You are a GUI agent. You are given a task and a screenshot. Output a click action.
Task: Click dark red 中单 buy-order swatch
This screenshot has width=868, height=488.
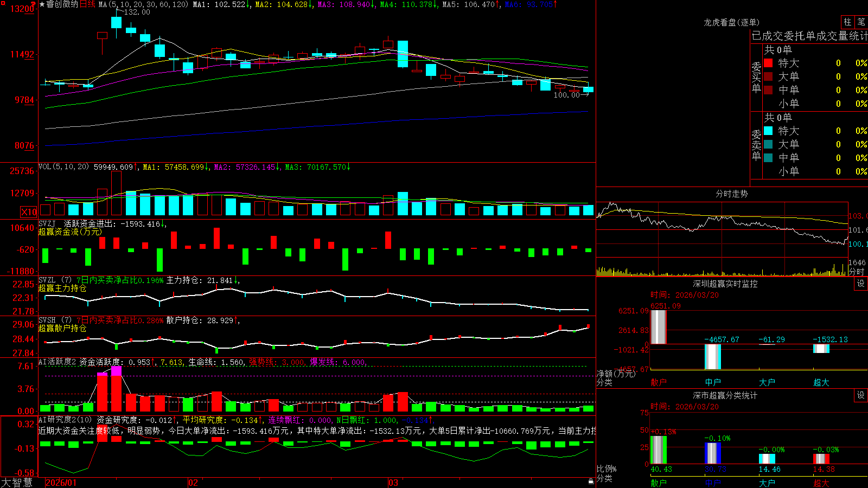768,90
